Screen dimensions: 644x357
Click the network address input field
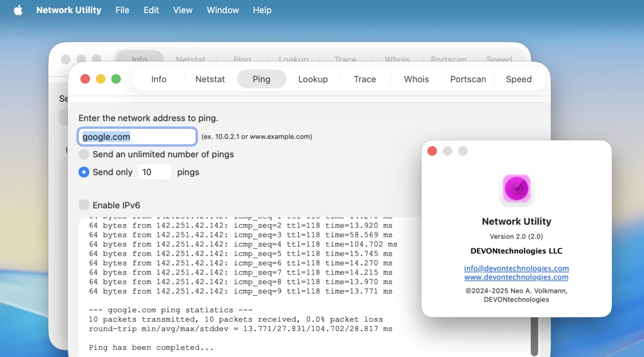[137, 136]
